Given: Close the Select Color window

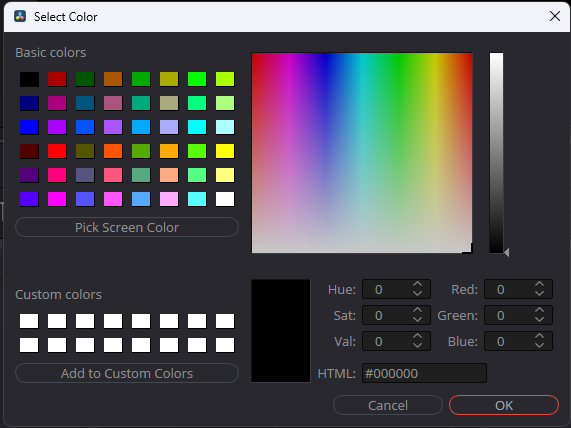Looking at the screenshot, I should pos(555,16).
